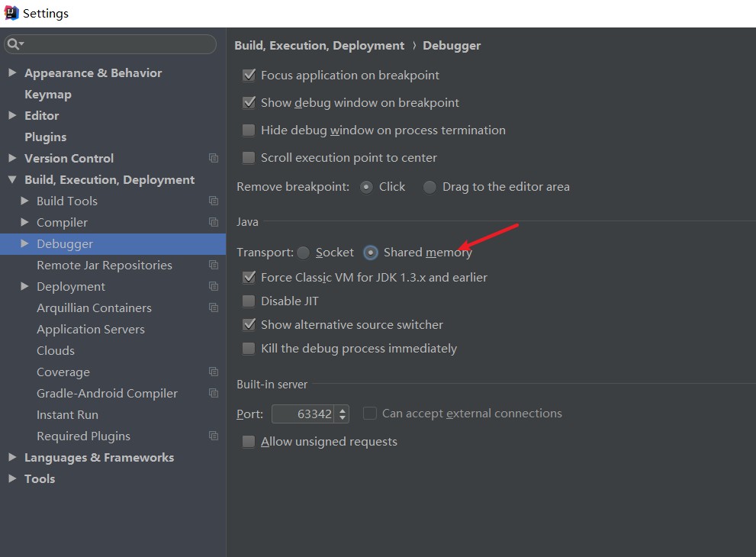Open the Keymap settings page
The height and width of the screenshot is (557, 756).
[48, 95]
